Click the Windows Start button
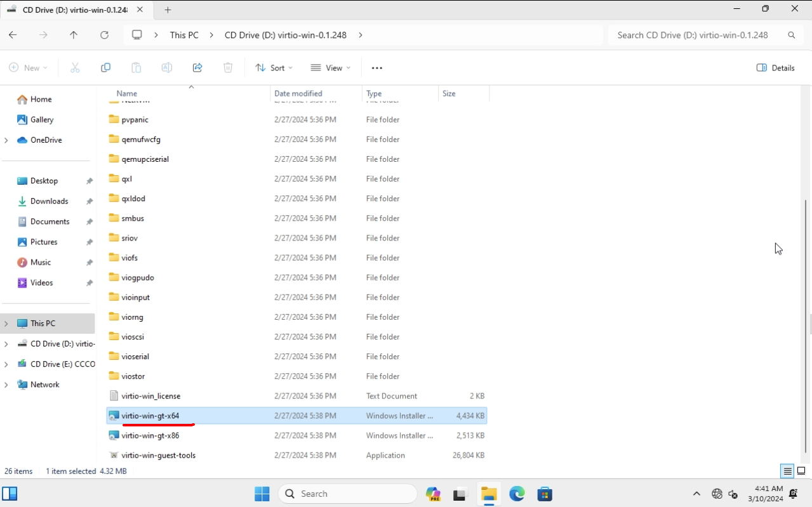 coord(262,494)
